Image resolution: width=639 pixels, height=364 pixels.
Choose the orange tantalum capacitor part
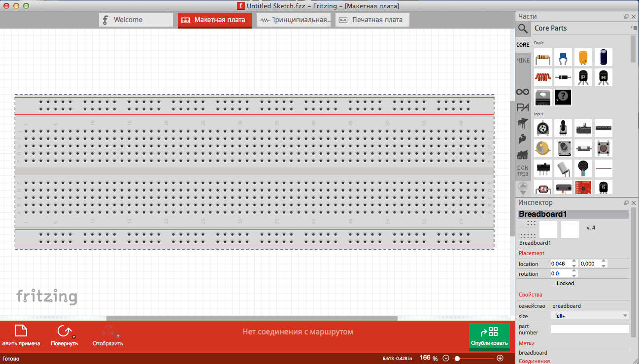583,57
